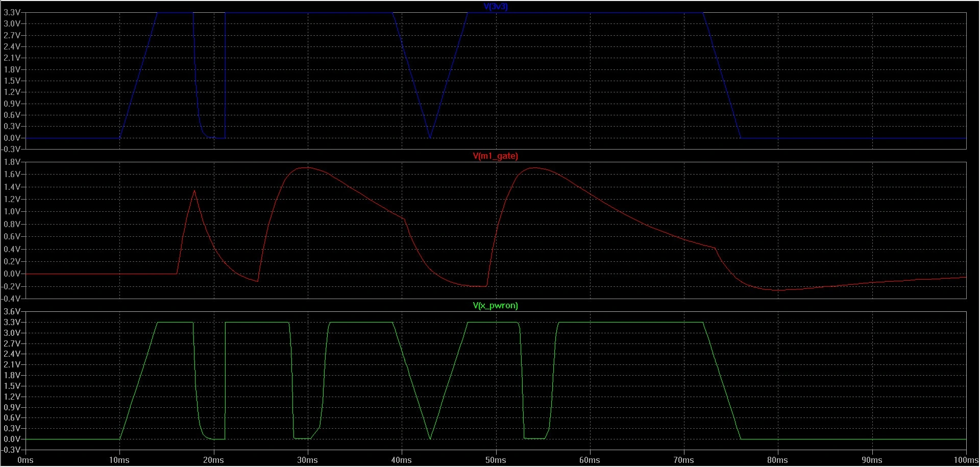Click 1.0V on the V(m1_gate) pane axis
The image size is (980, 467).
[12, 211]
